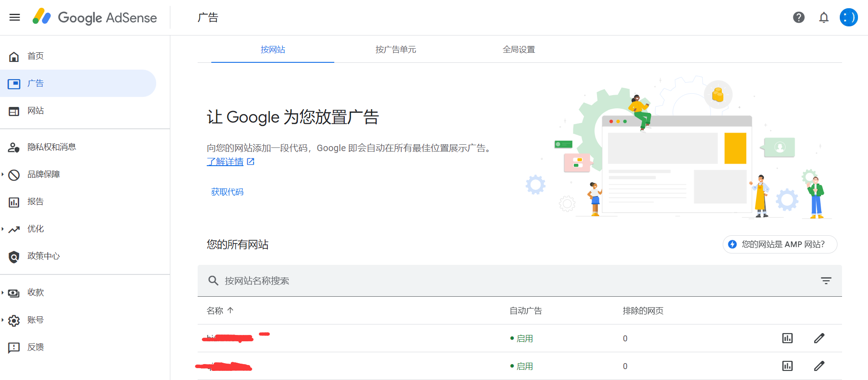The height and width of the screenshot is (380, 868).
Task: Open the notifications bell
Action: (x=824, y=17)
